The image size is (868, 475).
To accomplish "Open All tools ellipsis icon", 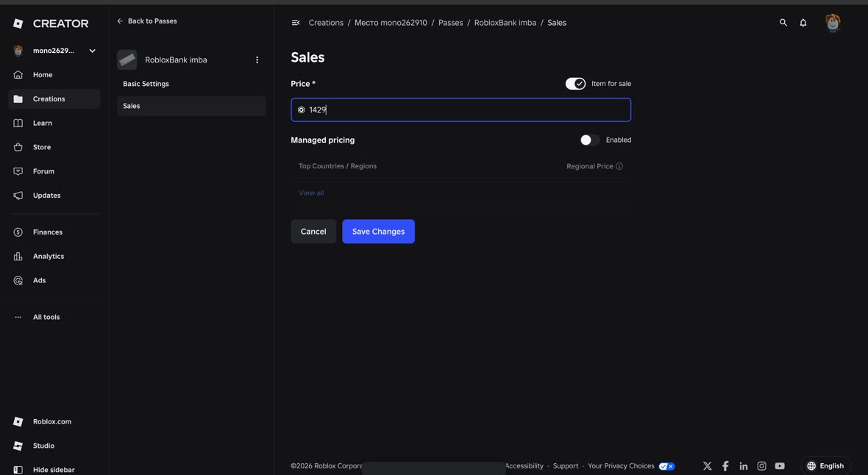I will [x=18, y=317].
